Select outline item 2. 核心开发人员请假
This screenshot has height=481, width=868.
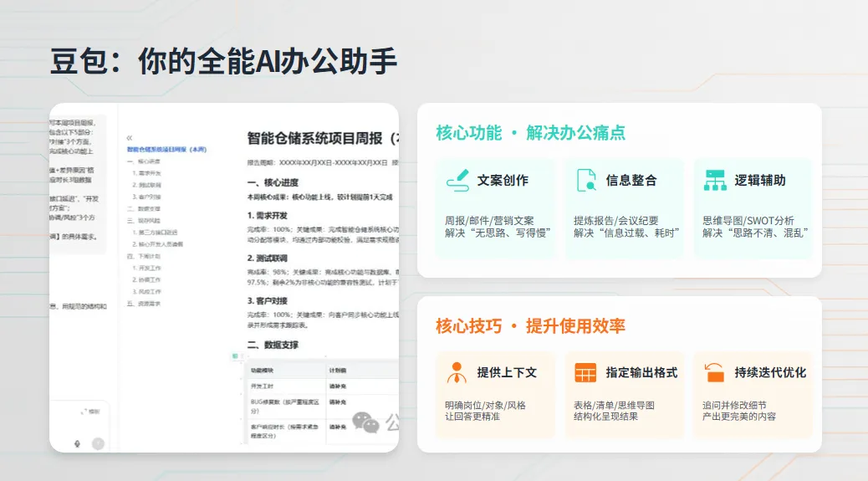[158, 244]
